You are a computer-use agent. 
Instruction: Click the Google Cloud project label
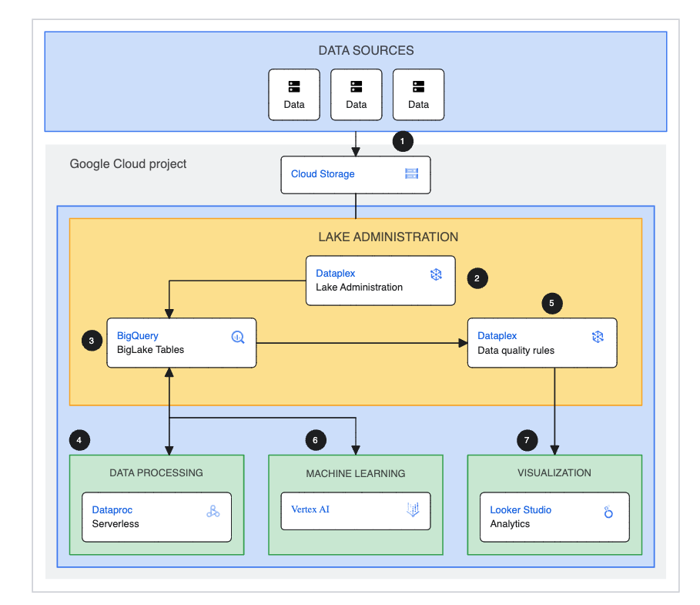(128, 164)
